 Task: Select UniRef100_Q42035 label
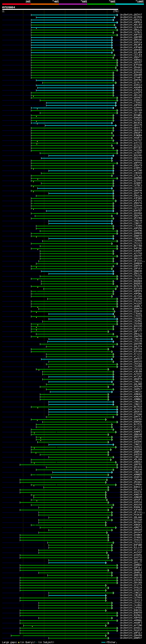pyautogui.click(x=131, y=577)
